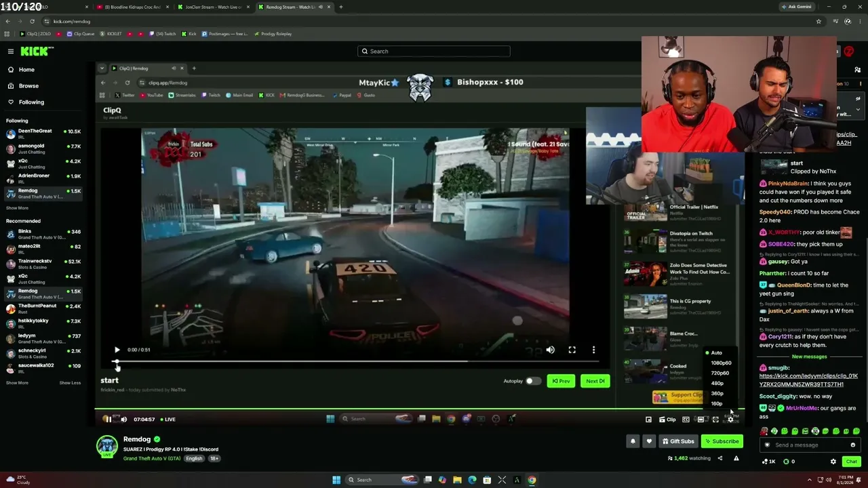Subscribe to Remdog's channel
Image resolution: width=868 pixels, height=488 pixels.
722,441
